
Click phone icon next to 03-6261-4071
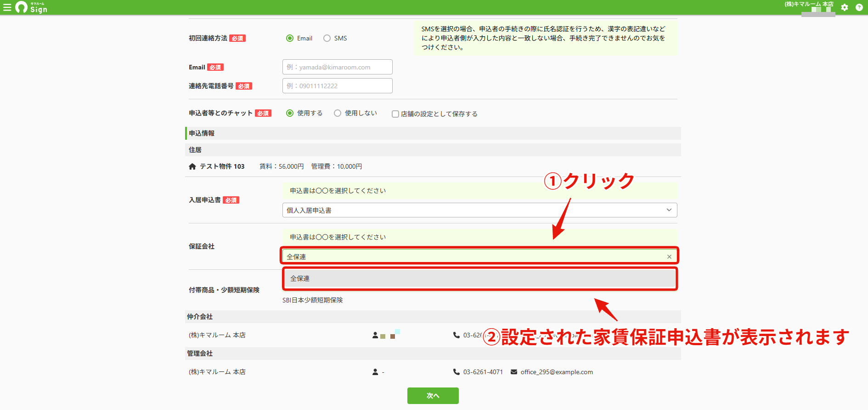[x=457, y=372]
